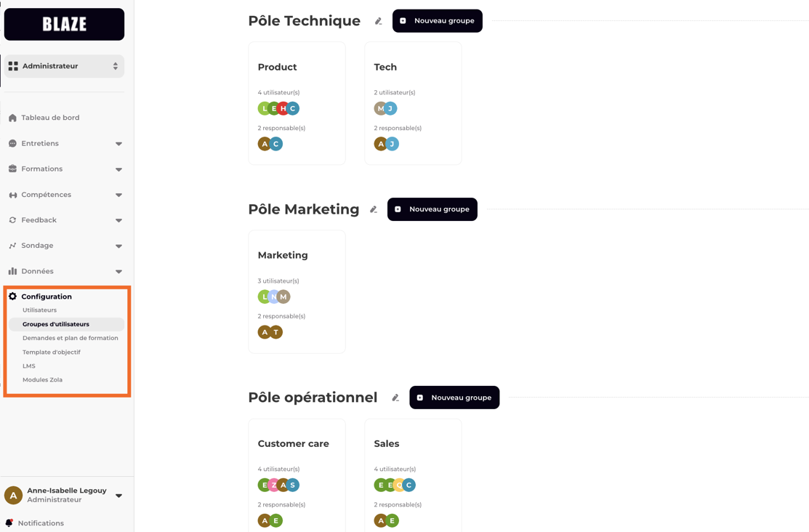This screenshot has width=809, height=532.
Task: Add a new group to Pôle opérationnel
Action: [x=454, y=398]
